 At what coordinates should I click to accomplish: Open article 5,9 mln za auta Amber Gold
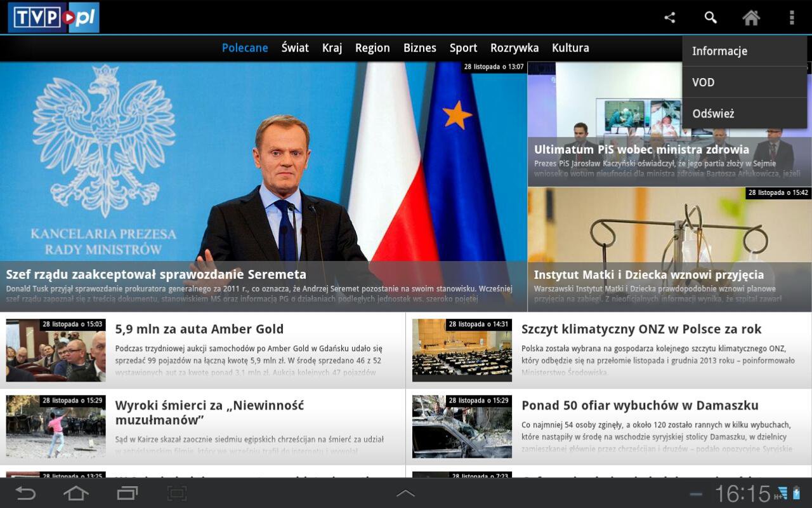[199, 329]
